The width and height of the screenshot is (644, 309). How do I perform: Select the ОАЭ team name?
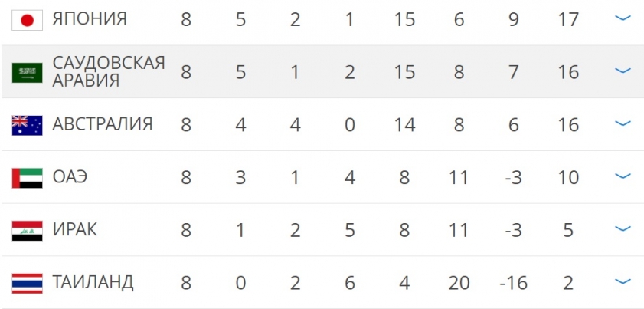70,177
